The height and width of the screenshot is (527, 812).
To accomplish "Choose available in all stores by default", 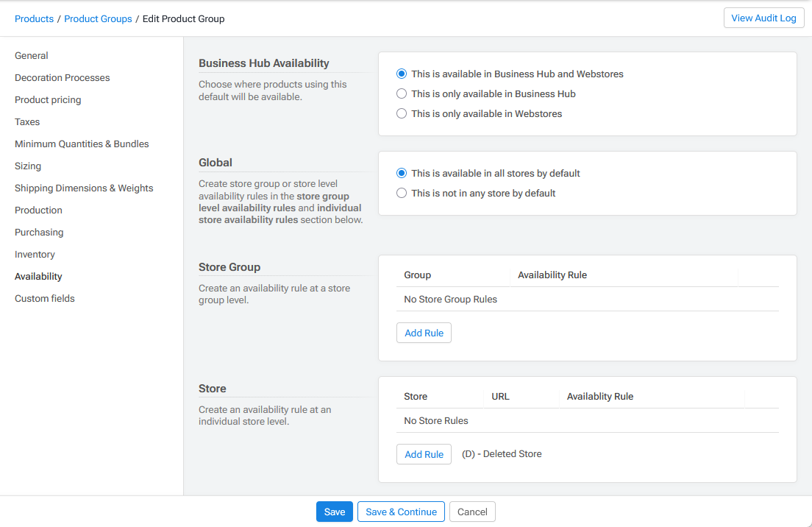I will point(402,173).
